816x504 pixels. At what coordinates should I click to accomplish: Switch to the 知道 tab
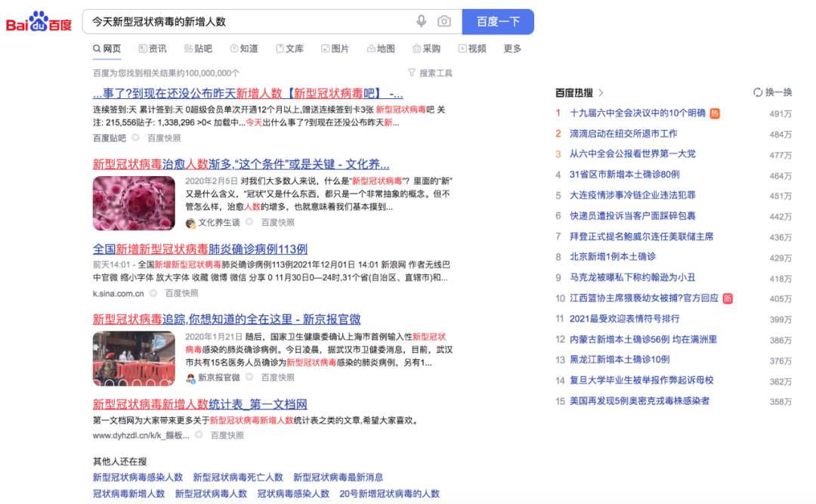(244, 49)
